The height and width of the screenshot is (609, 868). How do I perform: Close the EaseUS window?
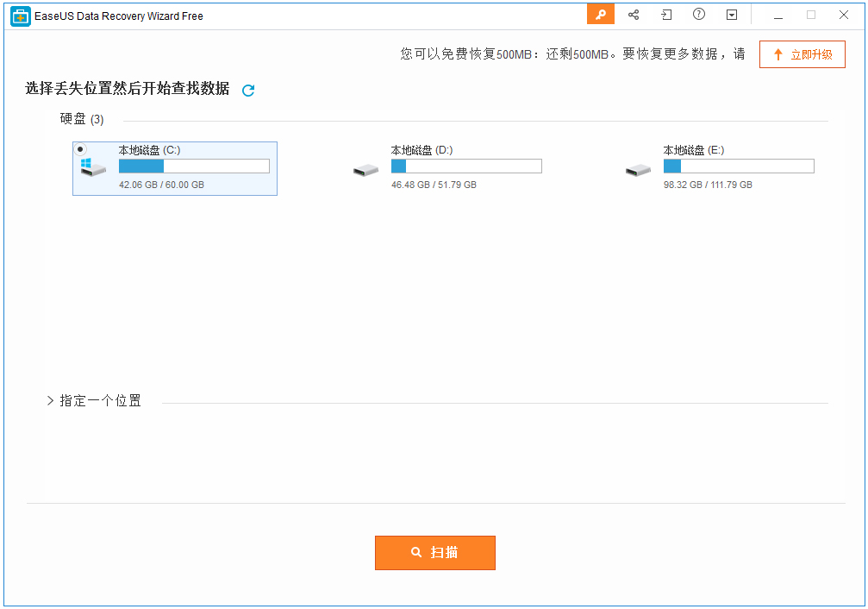click(844, 15)
